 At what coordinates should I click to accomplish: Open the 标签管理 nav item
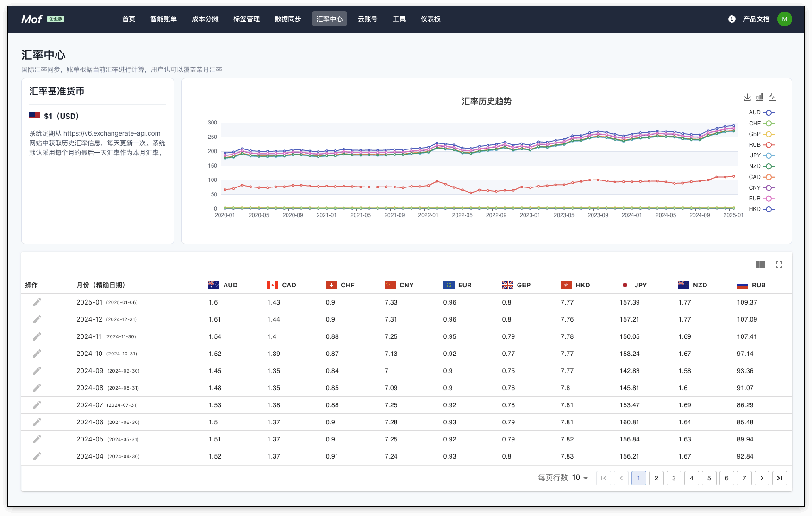coord(246,19)
